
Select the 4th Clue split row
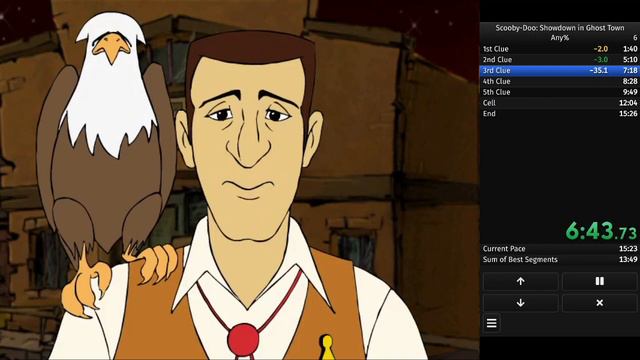point(560,81)
